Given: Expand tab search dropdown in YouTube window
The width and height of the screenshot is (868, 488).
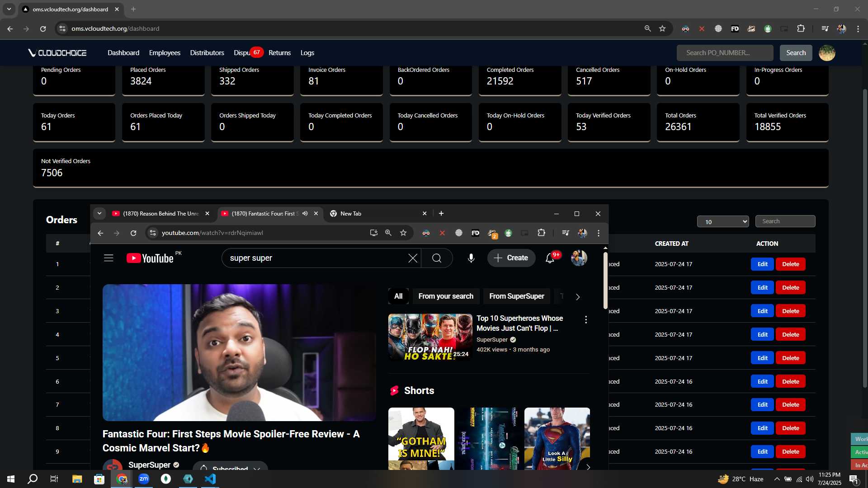Looking at the screenshot, I should coord(99,213).
